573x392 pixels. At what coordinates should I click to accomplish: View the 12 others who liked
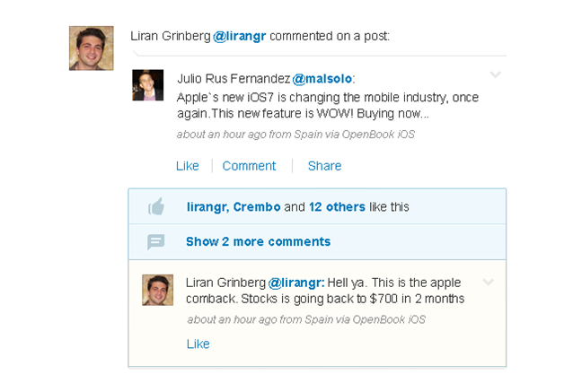click(x=337, y=207)
